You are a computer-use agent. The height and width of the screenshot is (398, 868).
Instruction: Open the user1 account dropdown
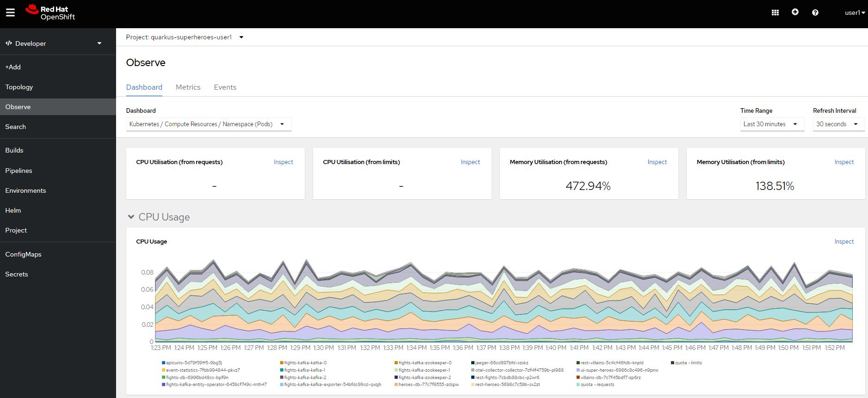855,12
